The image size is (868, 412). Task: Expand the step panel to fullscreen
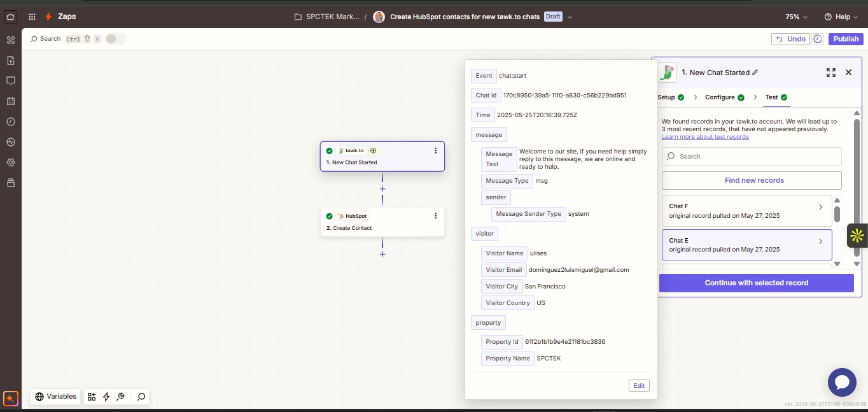click(x=831, y=73)
